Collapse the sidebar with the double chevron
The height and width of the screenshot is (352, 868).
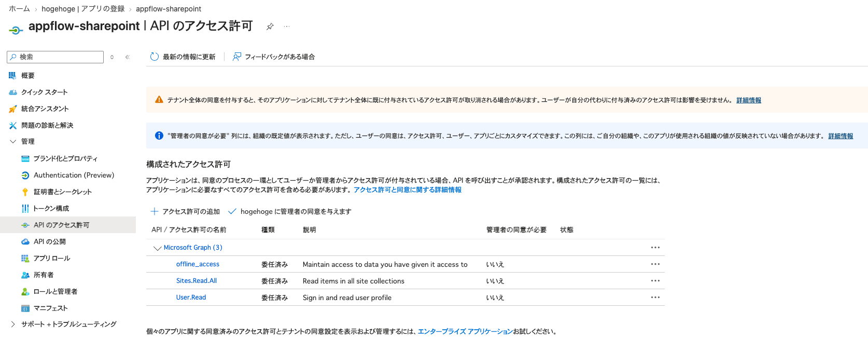tap(127, 57)
